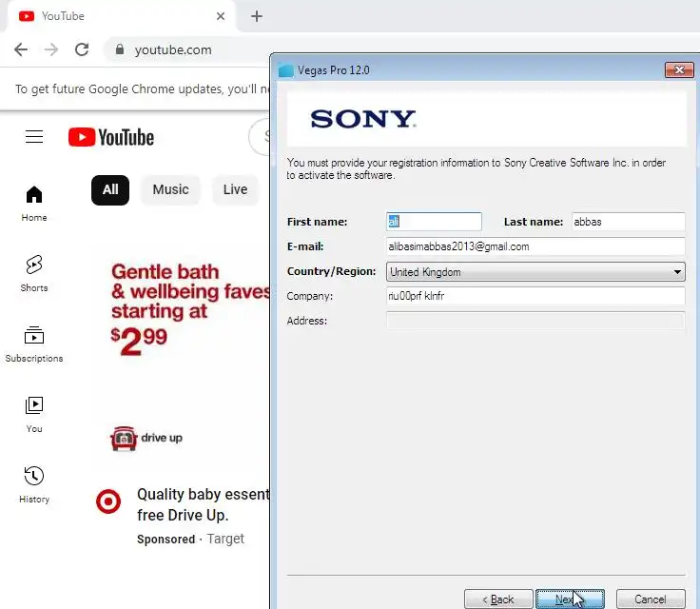Image resolution: width=700 pixels, height=609 pixels.
Task: Open the YouTube hamburger guide menu
Action: 34,136
